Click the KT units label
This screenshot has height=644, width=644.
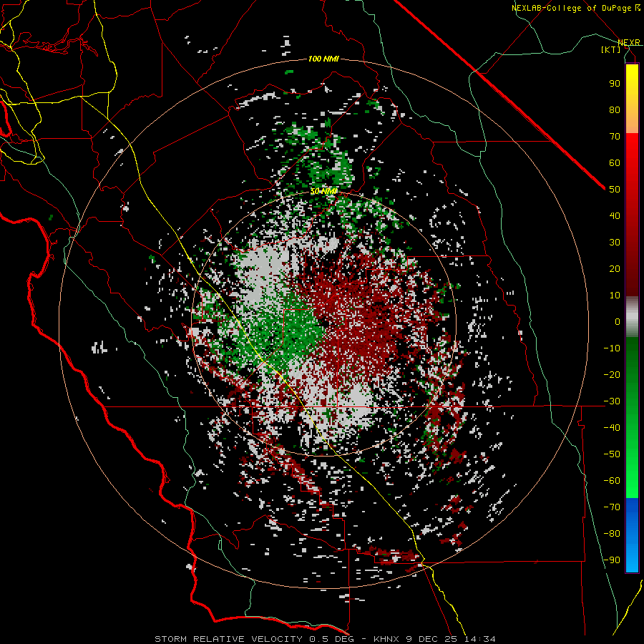click(x=611, y=49)
